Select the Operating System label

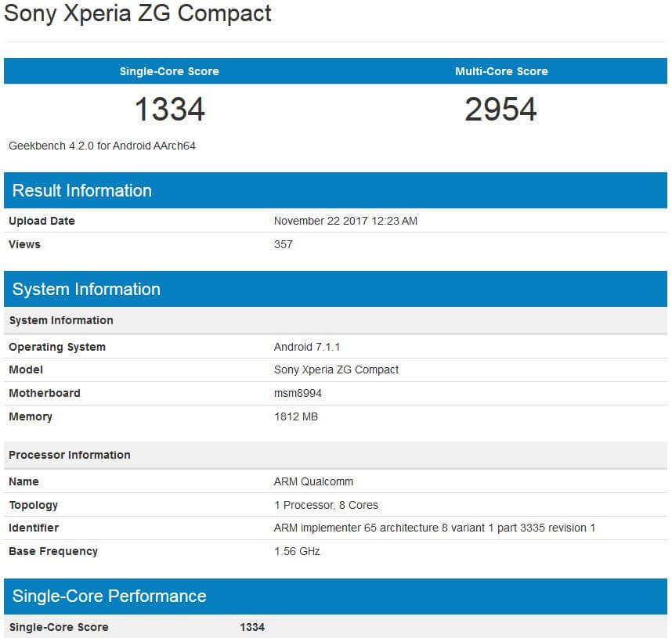click(x=57, y=347)
